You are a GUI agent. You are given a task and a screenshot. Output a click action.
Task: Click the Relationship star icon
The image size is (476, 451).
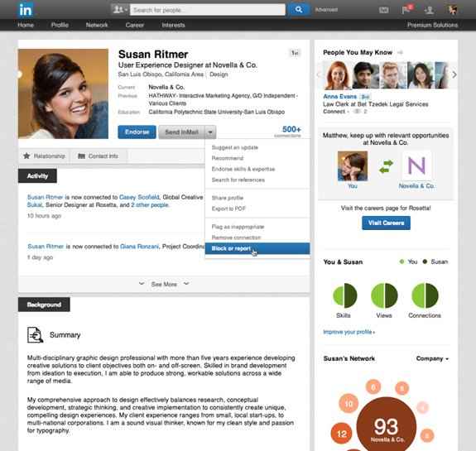(x=26, y=156)
